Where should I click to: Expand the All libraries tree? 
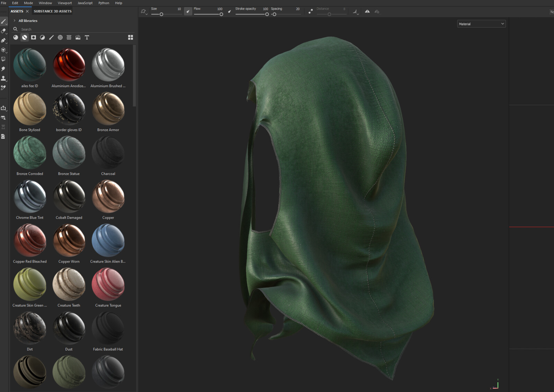point(14,21)
